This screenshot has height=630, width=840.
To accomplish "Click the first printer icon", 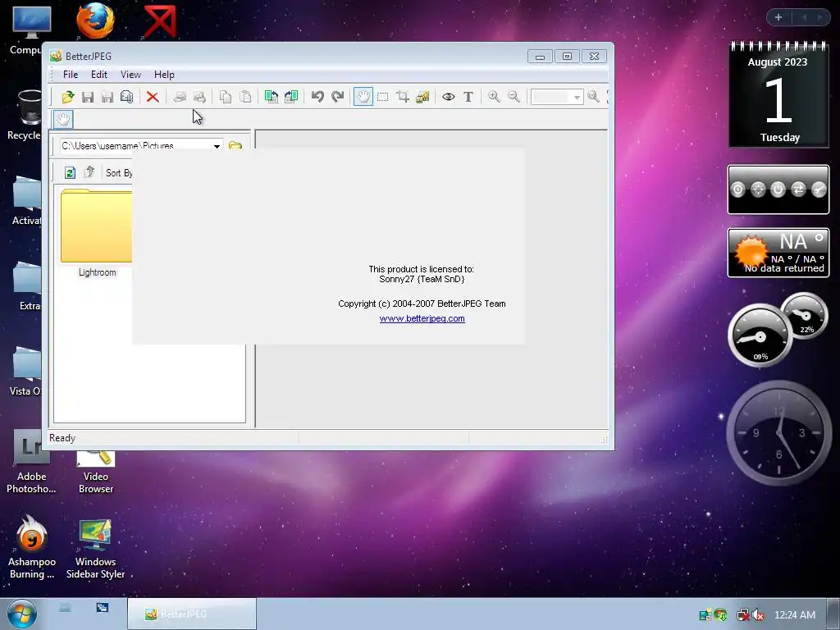I will click(x=180, y=97).
